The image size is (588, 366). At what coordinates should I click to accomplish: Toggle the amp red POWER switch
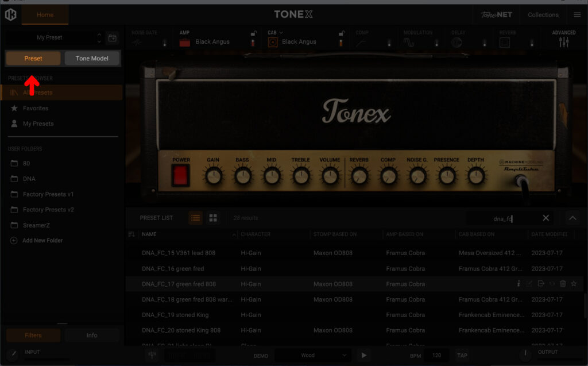pyautogui.click(x=181, y=175)
